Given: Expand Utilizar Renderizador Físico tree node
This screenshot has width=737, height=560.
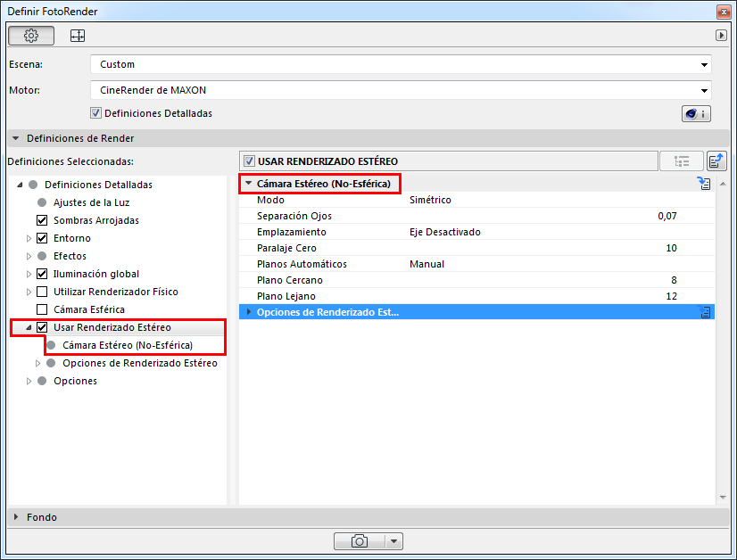Looking at the screenshot, I should tap(29, 292).
